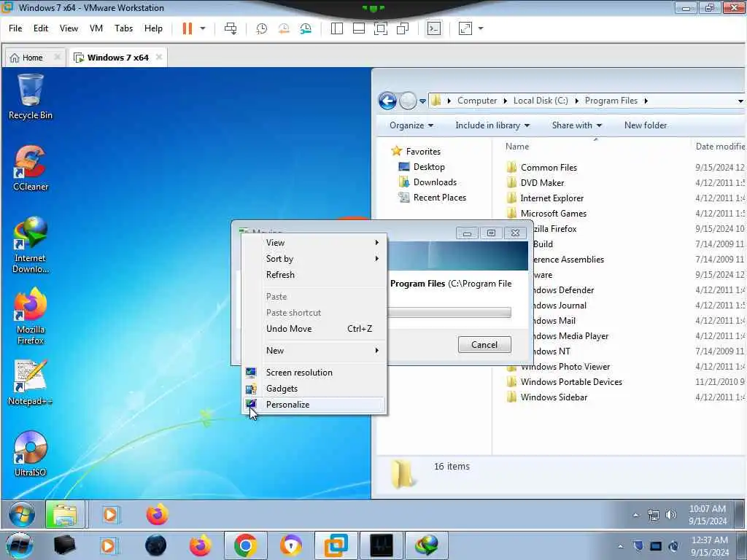Image resolution: width=747 pixels, height=560 pixels.
Task: Select the UltraISO desktop shortcut
Action: tap(31, 454)
